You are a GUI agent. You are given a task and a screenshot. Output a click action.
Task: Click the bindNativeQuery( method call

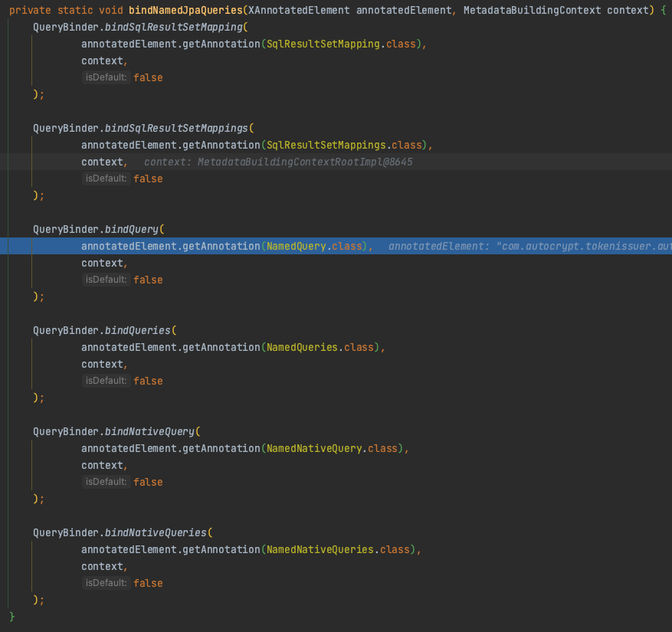[152, 431]
